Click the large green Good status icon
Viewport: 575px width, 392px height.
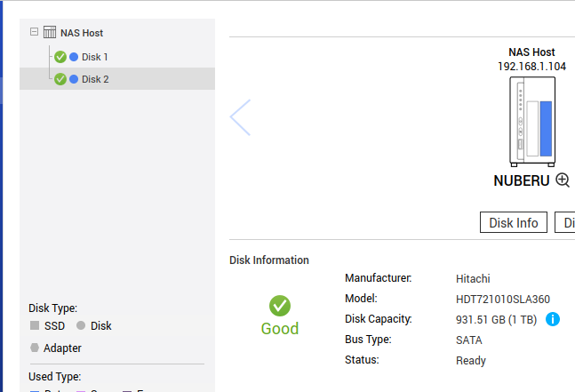(280, 306)
